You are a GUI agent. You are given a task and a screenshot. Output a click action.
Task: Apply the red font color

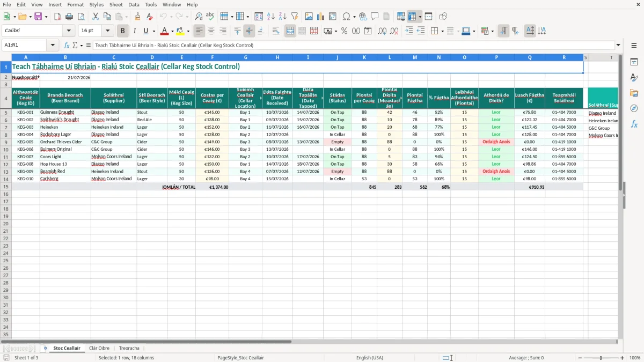click(165, 31)
